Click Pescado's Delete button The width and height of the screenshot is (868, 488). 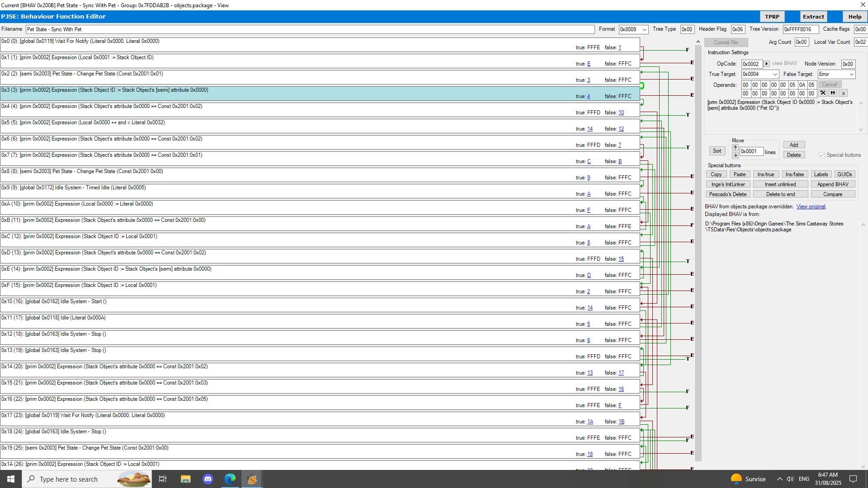point(728,194)
